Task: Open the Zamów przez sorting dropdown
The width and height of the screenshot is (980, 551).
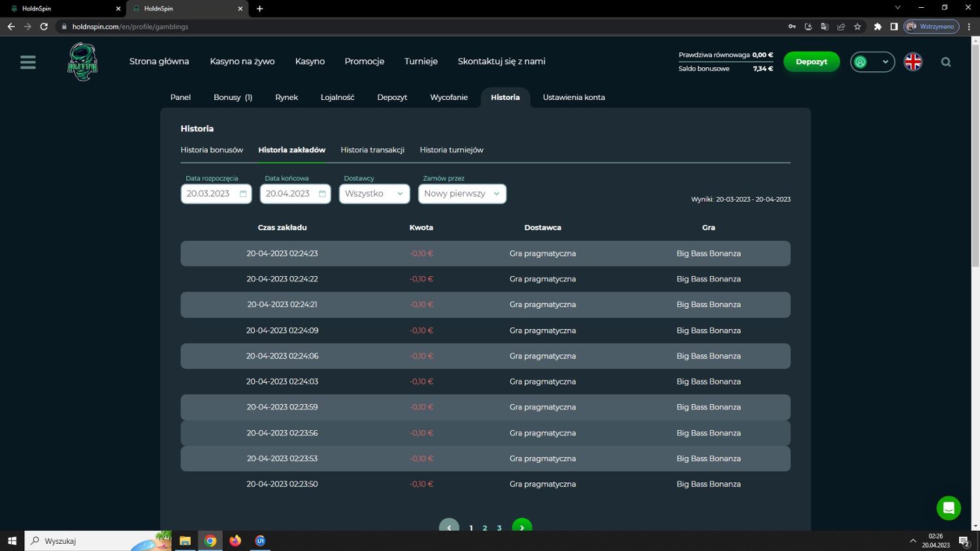Action: (462, 194)
